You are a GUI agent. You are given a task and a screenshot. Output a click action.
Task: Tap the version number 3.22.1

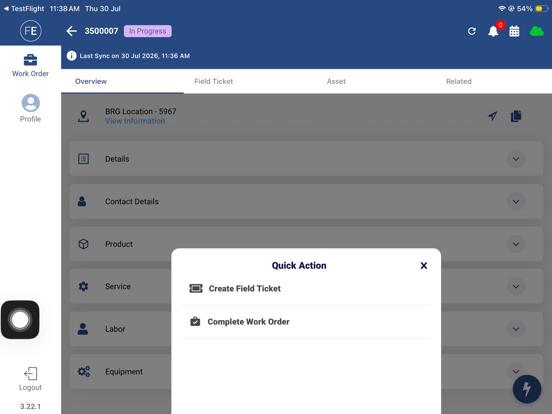[30, 406]
